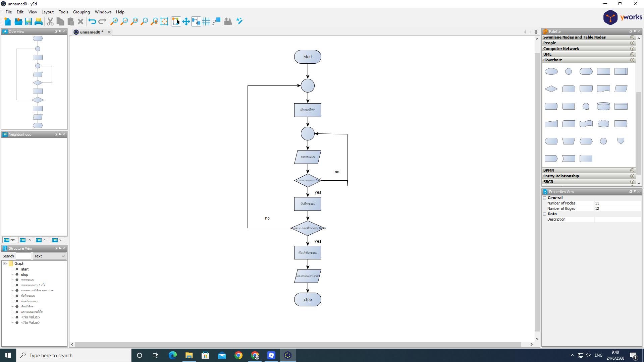
Task: Expand the UML palette section
Action: pyautogui.click(x=632, y=54)
